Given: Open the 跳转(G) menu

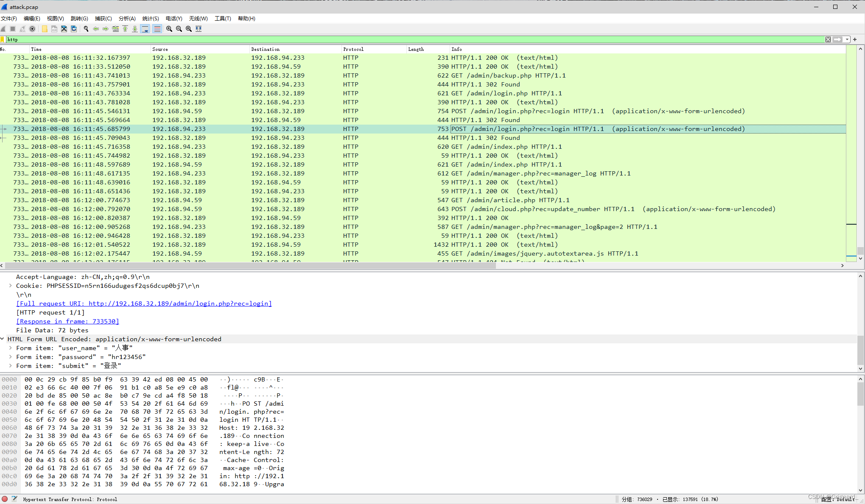Looking at the screenshot, I should [79, 18].
